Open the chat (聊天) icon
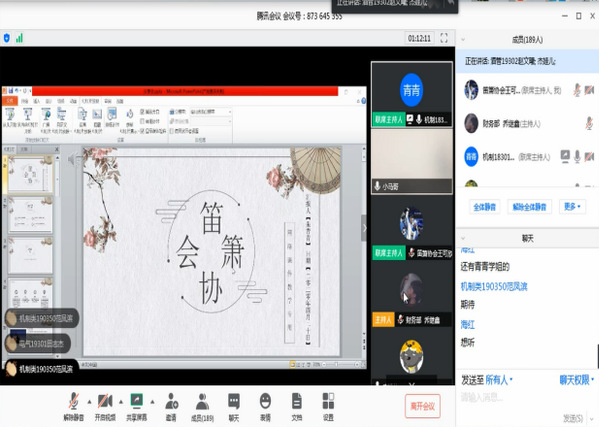The width and height of the screenshot is (599, 427). click(234, 401)
